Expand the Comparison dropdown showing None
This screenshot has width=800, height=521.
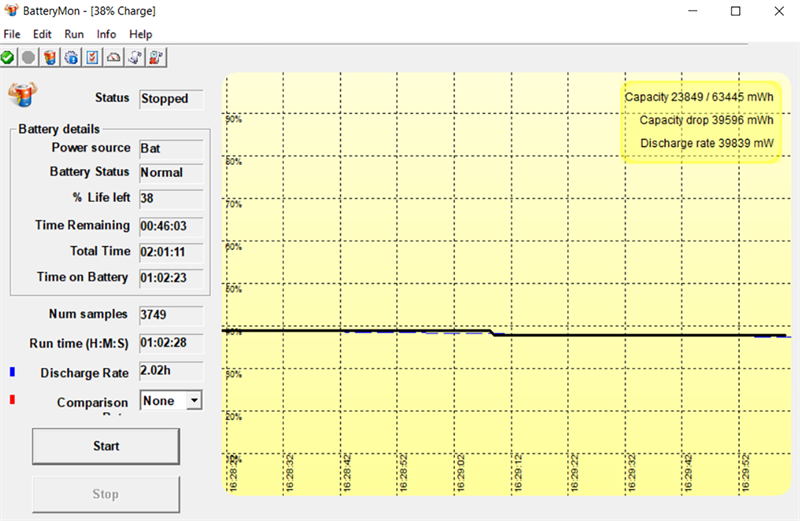[x=194, y=401]
